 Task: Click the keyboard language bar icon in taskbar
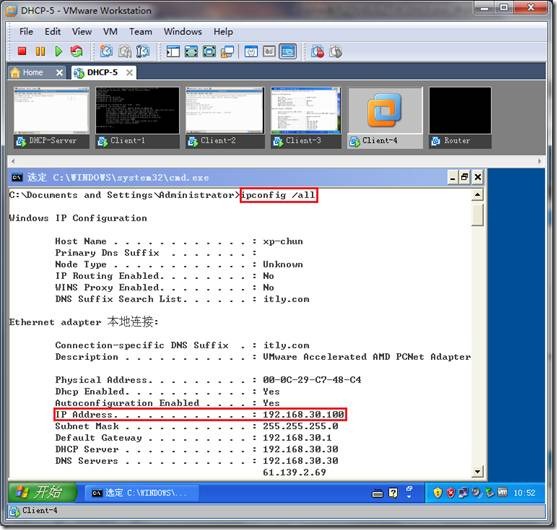coord(377,493)
